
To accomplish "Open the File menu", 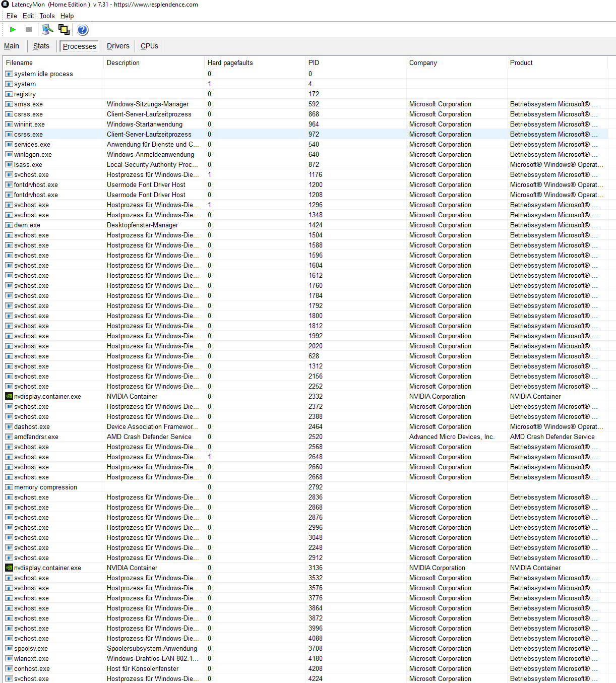I will (12, 16).
